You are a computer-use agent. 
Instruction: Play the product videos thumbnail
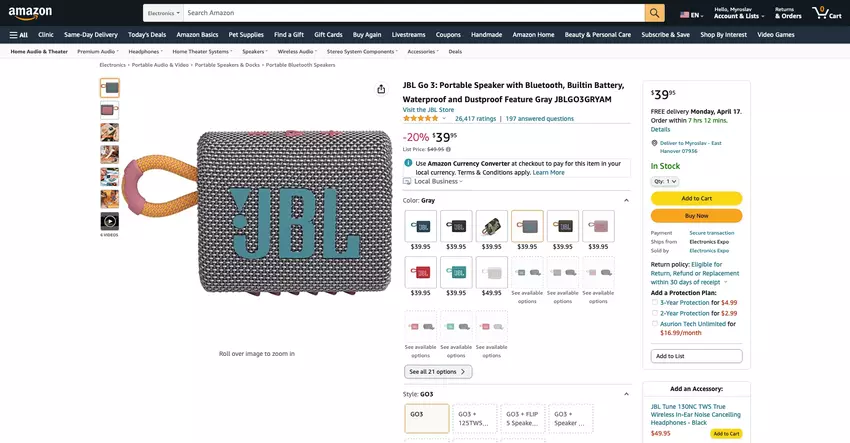point(110,221)
